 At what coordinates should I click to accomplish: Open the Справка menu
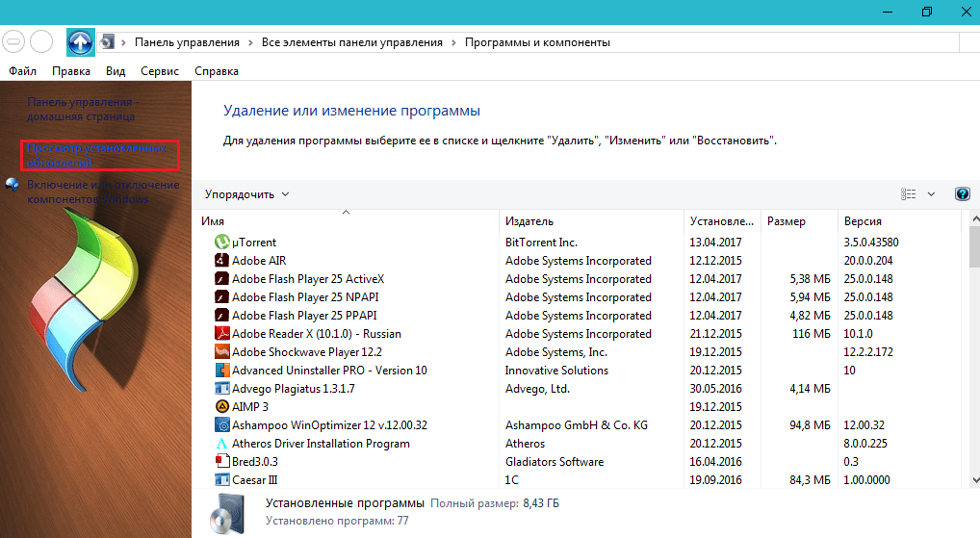(x=217, y=71)
